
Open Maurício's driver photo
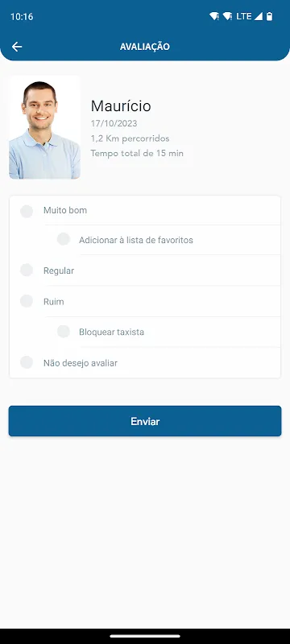coord(44,127)
